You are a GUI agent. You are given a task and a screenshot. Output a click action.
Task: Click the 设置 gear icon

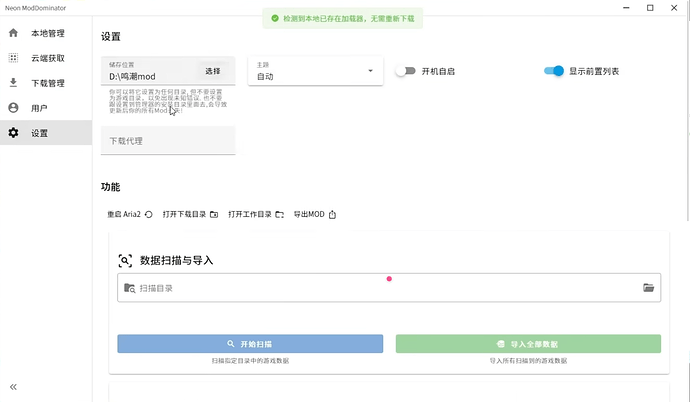click(13, 132)
